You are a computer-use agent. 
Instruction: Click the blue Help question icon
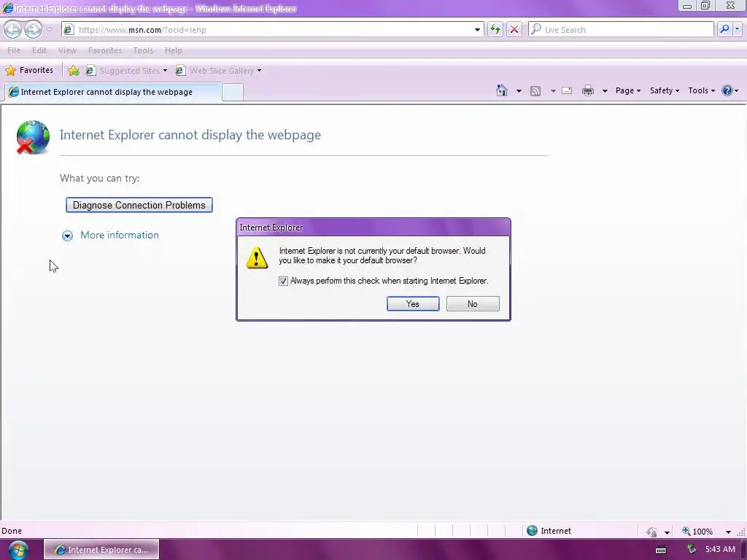[727, 90]
